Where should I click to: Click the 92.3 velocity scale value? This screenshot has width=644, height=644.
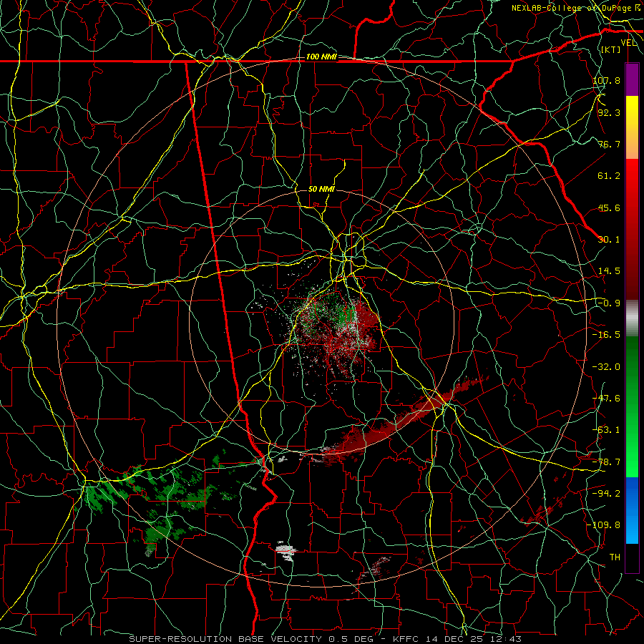(x=609, y=112)
